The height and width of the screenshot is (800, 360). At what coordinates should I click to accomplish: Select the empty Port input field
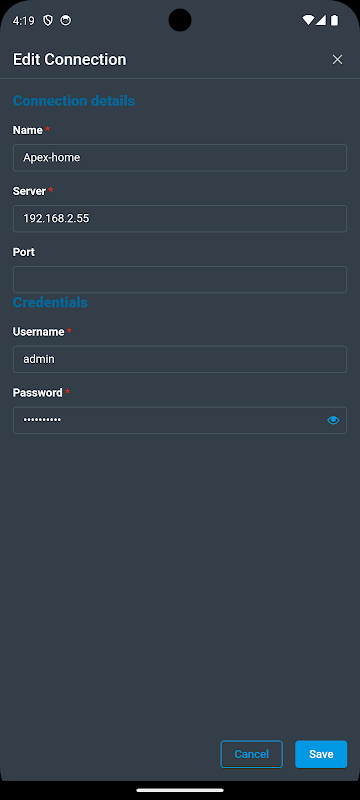(x=180, y=280)
